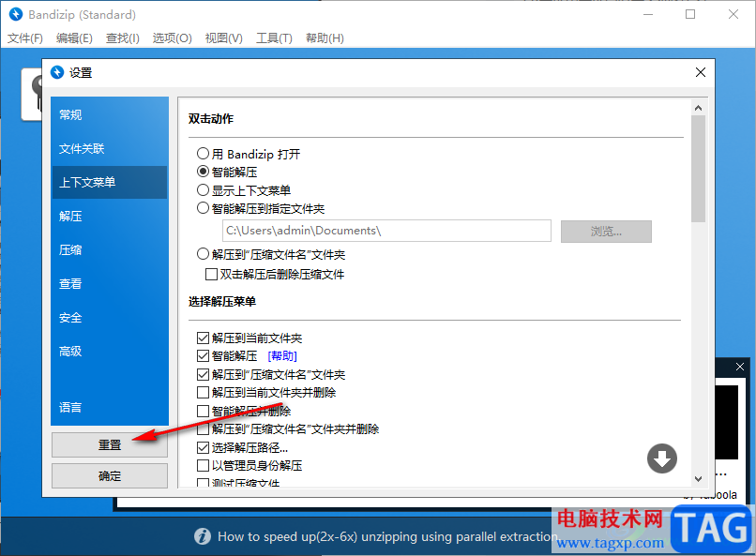The height and width of the screenshot is (556, 756).
Task: Go to 解压 settings tab
Action: 110,216
